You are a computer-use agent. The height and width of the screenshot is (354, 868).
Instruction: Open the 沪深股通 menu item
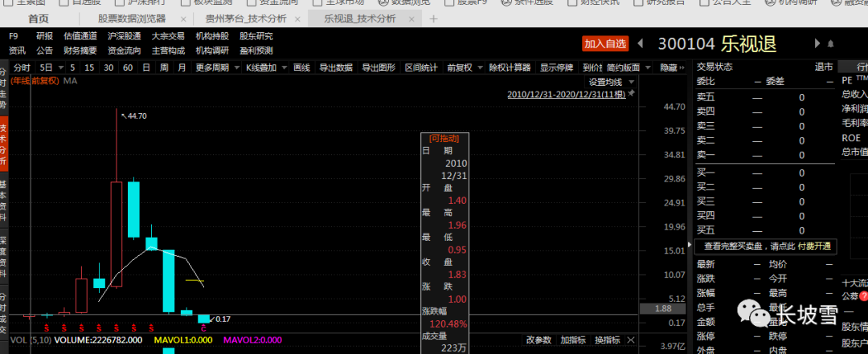pos(124,36)
